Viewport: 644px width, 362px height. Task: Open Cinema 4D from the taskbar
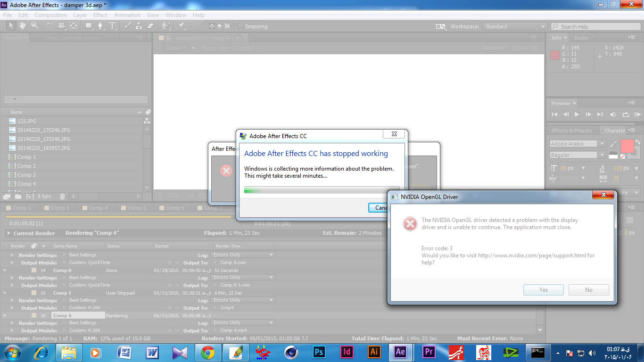pos(291,352)
